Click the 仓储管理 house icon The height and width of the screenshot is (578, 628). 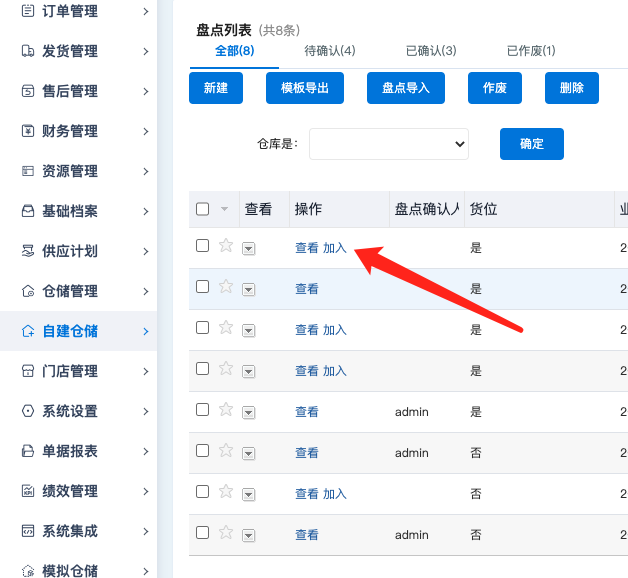28,291
